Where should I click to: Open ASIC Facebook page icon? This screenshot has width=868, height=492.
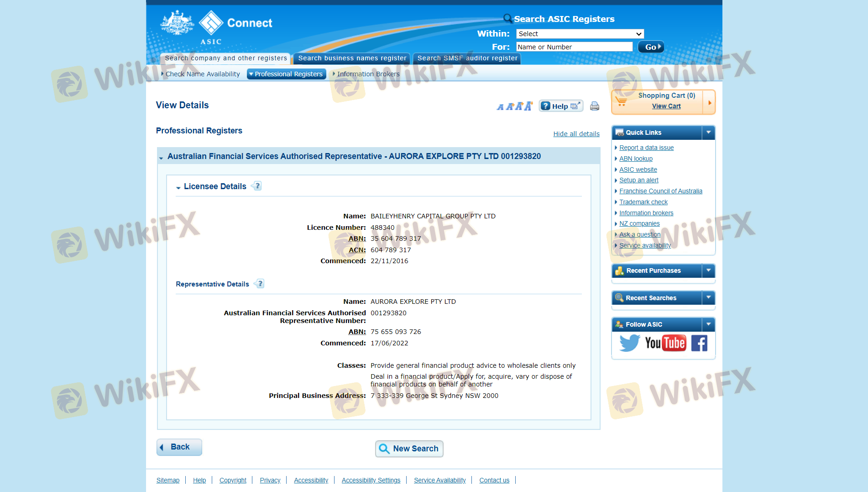pos(699,343)
